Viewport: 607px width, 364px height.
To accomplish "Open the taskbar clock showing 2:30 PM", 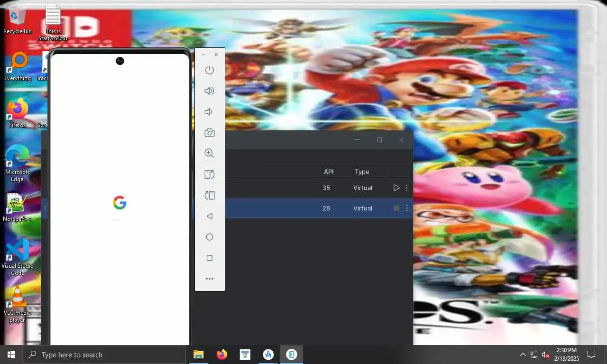I will click(x=567, y=355).
